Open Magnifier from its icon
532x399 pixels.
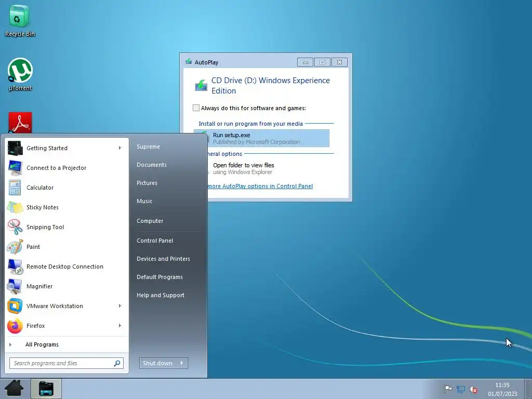tap(15, 286)
